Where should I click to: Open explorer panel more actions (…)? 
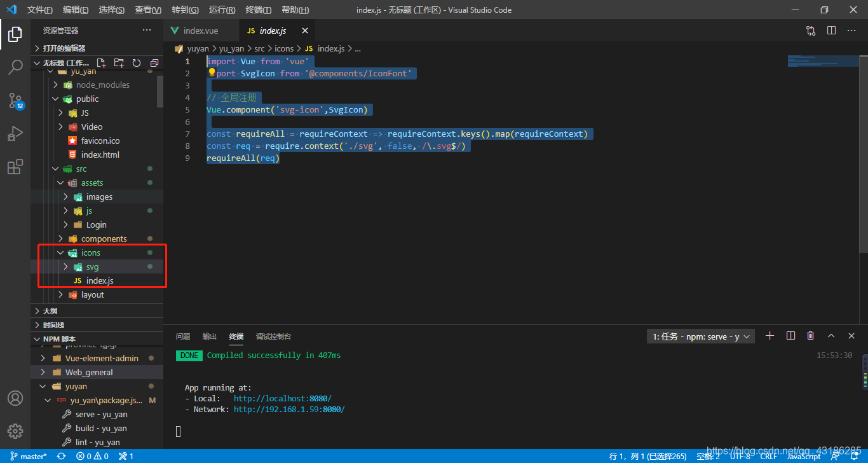147,30
